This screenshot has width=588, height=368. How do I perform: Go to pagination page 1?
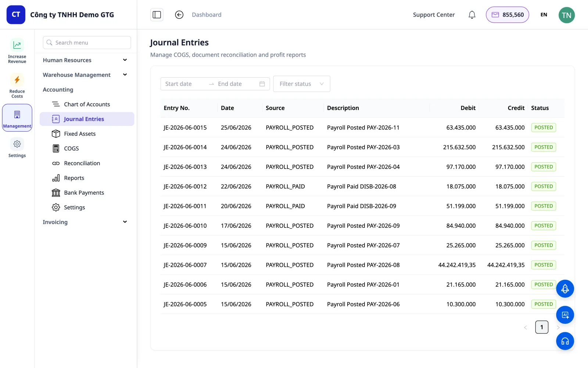tap(542, 327)
